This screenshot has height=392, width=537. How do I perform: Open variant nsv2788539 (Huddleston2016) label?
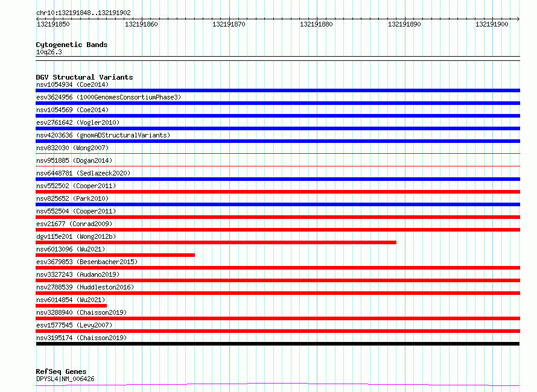tap(85, 287)
